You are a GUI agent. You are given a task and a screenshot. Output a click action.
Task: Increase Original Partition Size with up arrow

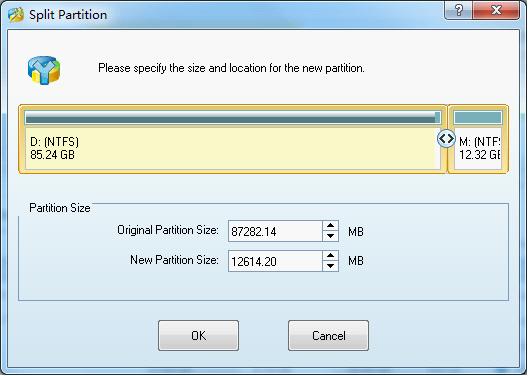330,226
